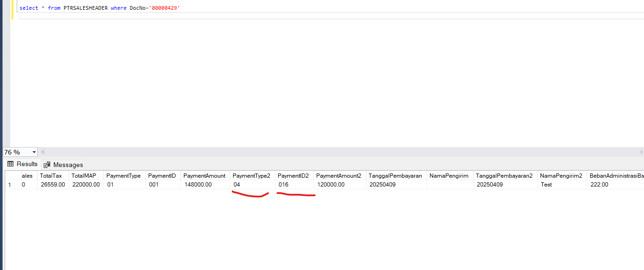
Task: Click the '00000429' string in the query
Action: click(x=164, y=8)
